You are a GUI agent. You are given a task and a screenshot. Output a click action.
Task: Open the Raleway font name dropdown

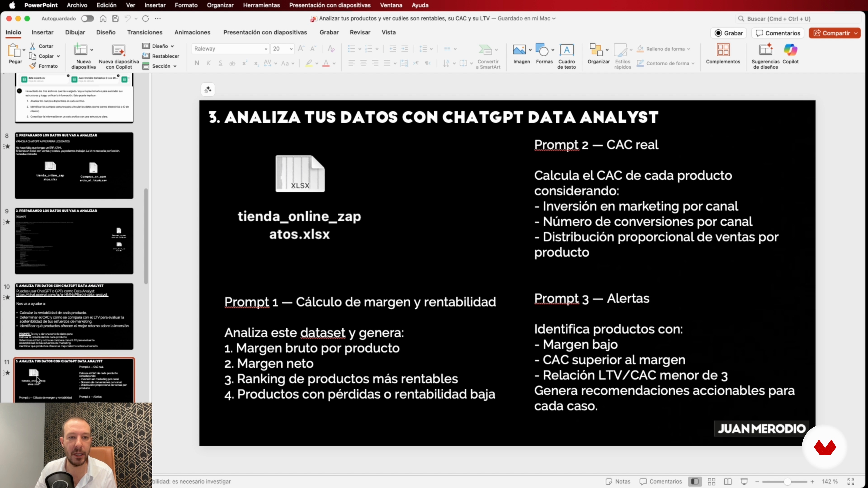[266, 49]
